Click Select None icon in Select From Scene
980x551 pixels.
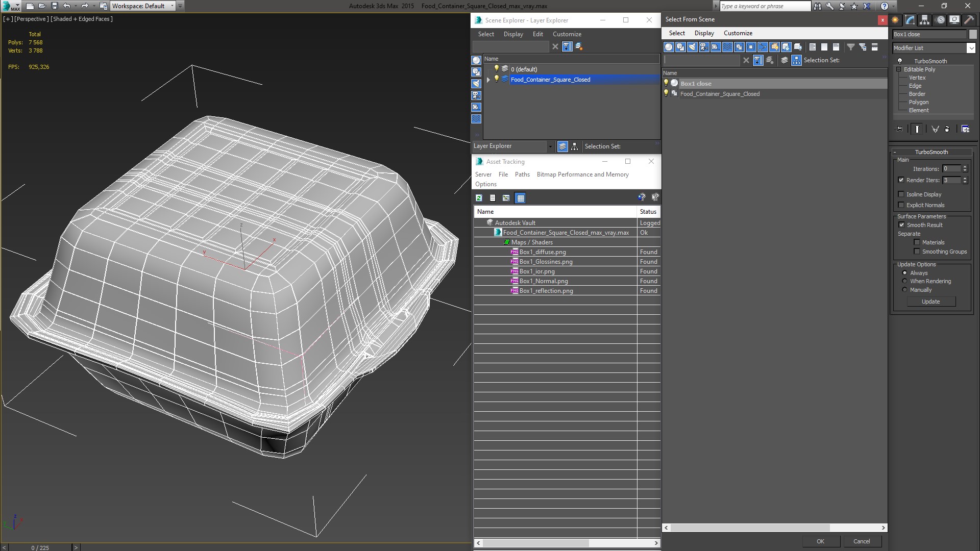824,47
